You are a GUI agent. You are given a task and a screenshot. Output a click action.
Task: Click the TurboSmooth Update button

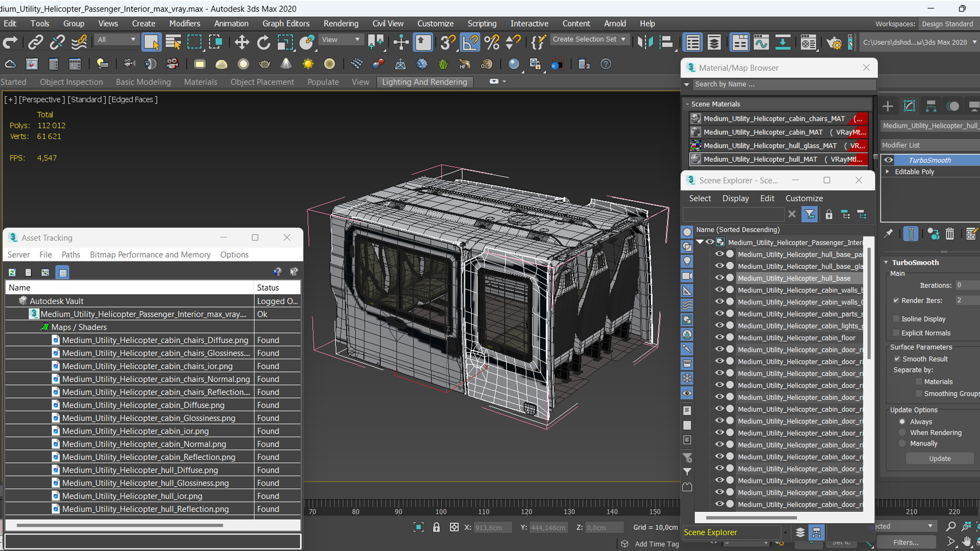[940, 459]
